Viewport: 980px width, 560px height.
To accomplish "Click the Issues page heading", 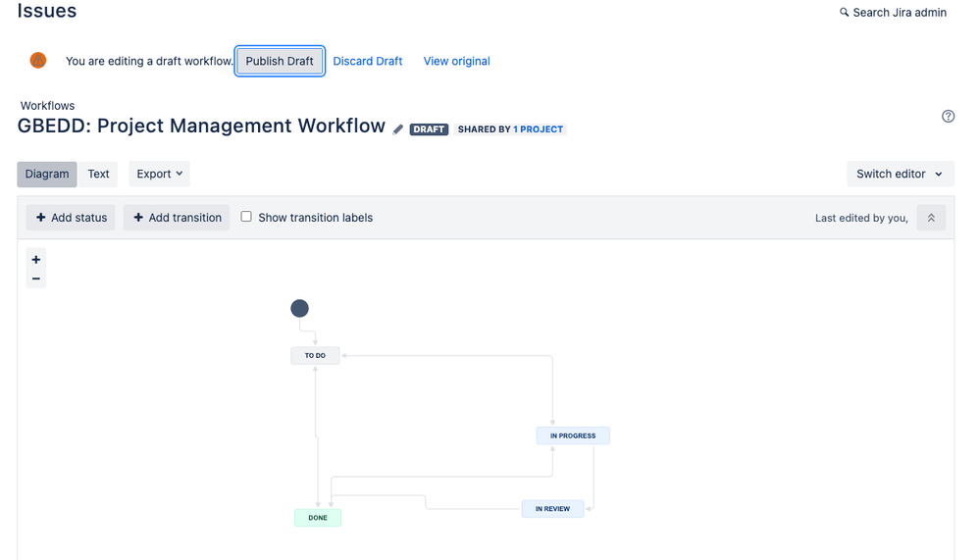I will click(x=47, y=11).
